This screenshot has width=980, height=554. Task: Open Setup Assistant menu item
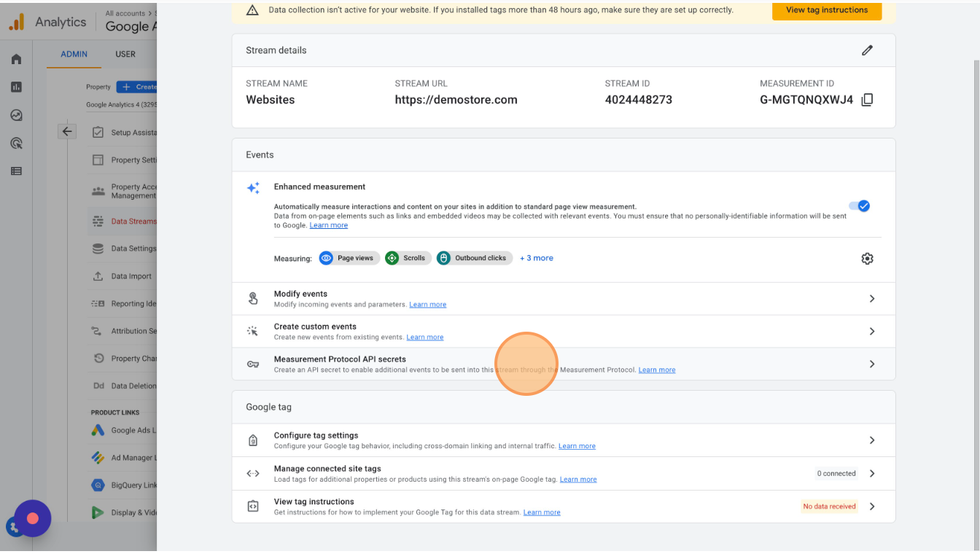click(x=122, y=133)
